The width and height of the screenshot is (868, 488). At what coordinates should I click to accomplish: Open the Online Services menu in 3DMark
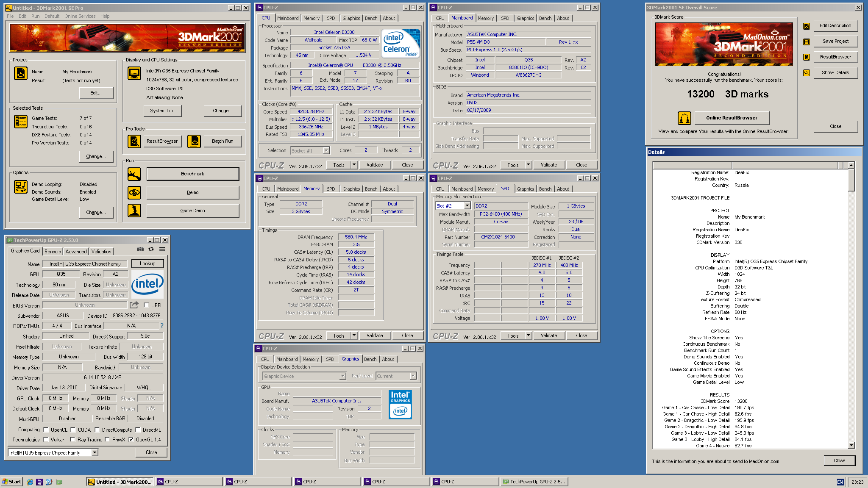80,16
